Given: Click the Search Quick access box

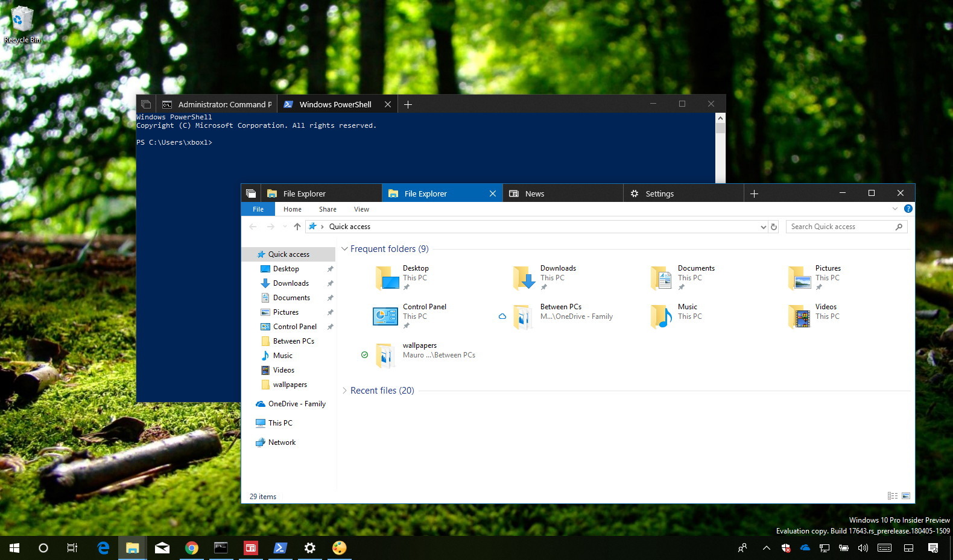Looking at the screenshot, I should point(846,227).
